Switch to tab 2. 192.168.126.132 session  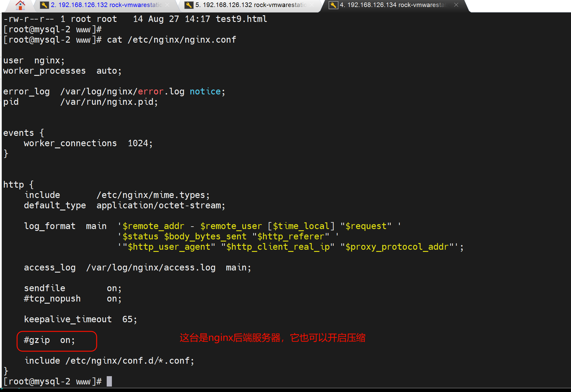(106, 5)
